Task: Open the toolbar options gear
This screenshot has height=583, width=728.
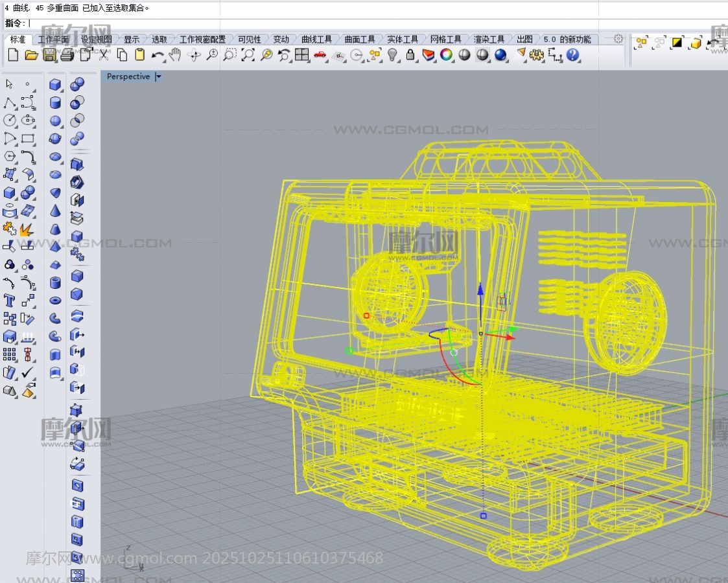Action: point(618,39)
